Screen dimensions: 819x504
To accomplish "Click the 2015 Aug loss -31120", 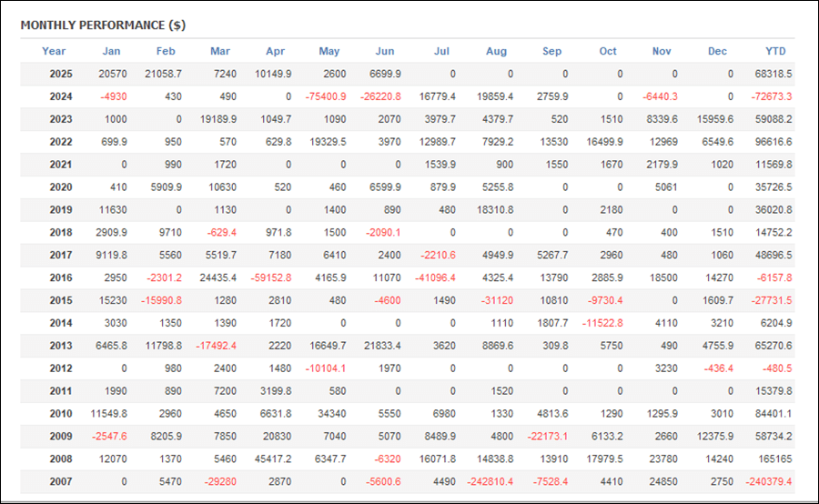I will (497, 300).
